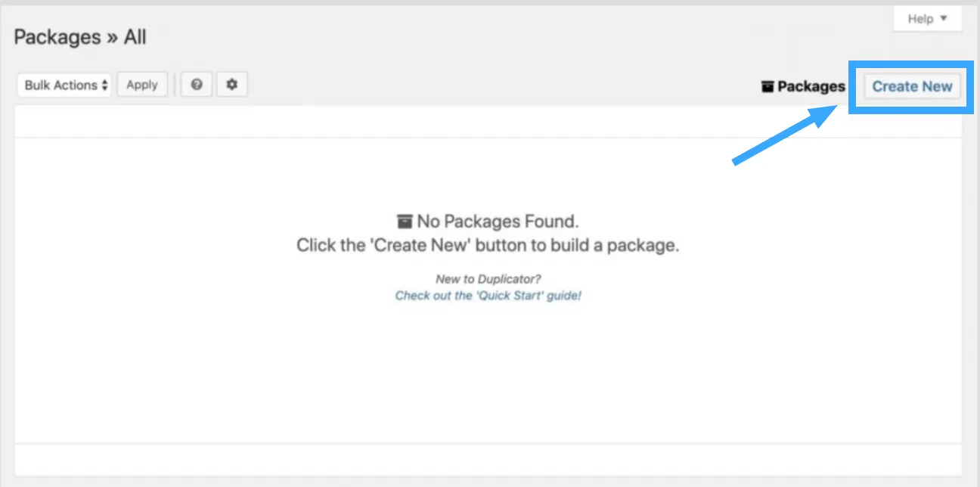Click the 'New to Duplicator?' text
Image resolution: width=980 pixels, height=487 pixels.
pyautogui.click(x=488, y=279)
